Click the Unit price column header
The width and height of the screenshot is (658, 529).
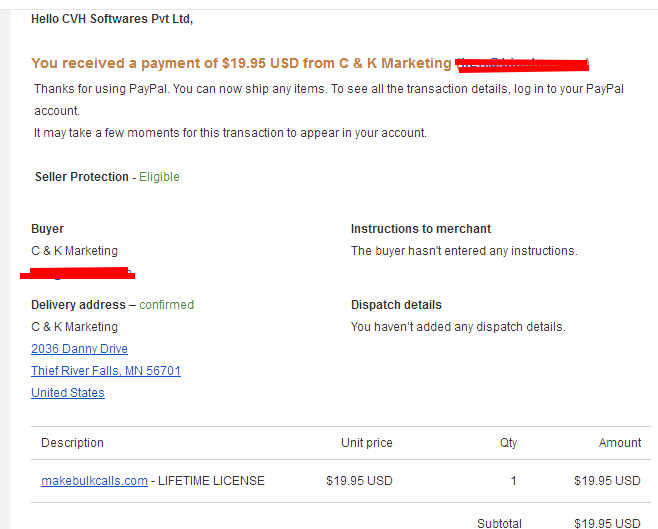tap(367, 443)
